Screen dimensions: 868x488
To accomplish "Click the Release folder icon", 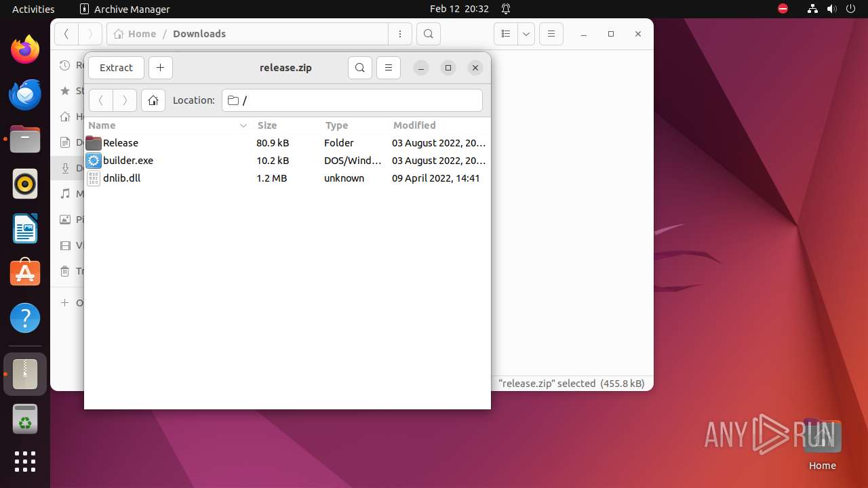I will pyautogui.click(x=94, y=143).
